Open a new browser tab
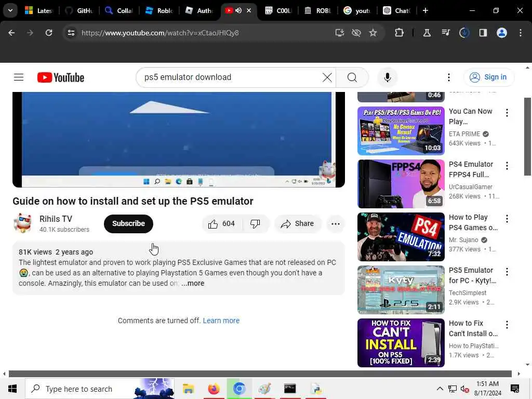532x399 pixels. point(425,10)
